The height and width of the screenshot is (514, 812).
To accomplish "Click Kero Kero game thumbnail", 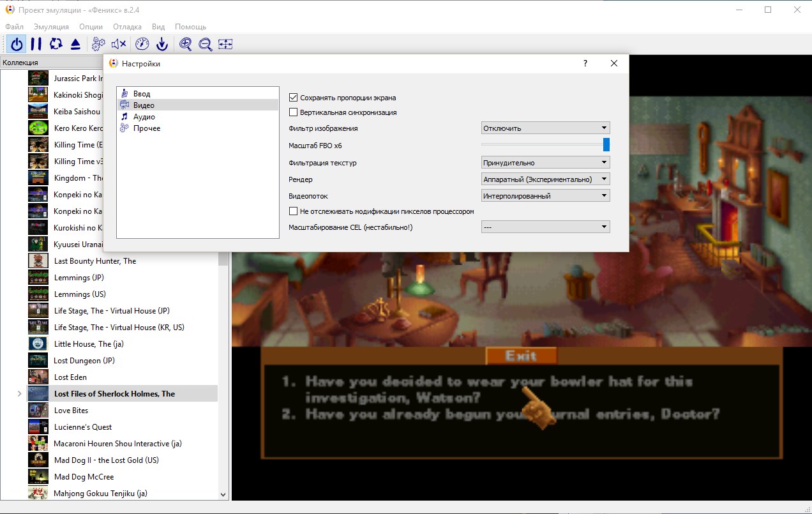I will 38,128.
